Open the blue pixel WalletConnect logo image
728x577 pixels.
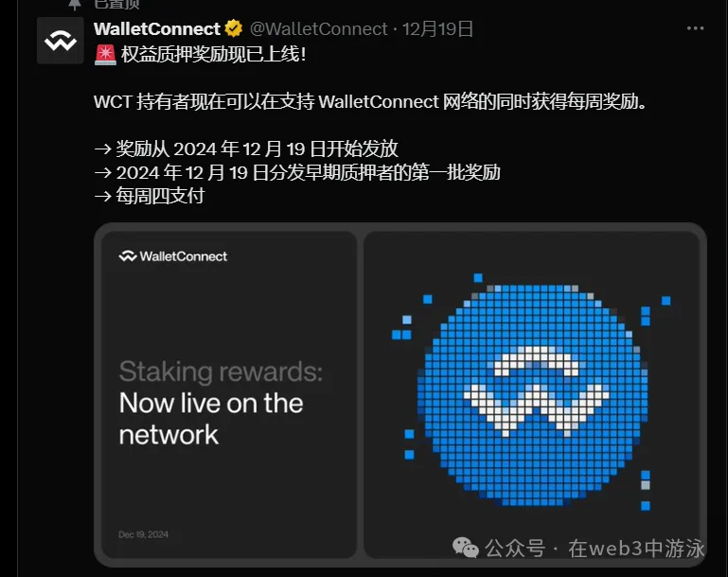pyautogui.click(x=531, y=394)
